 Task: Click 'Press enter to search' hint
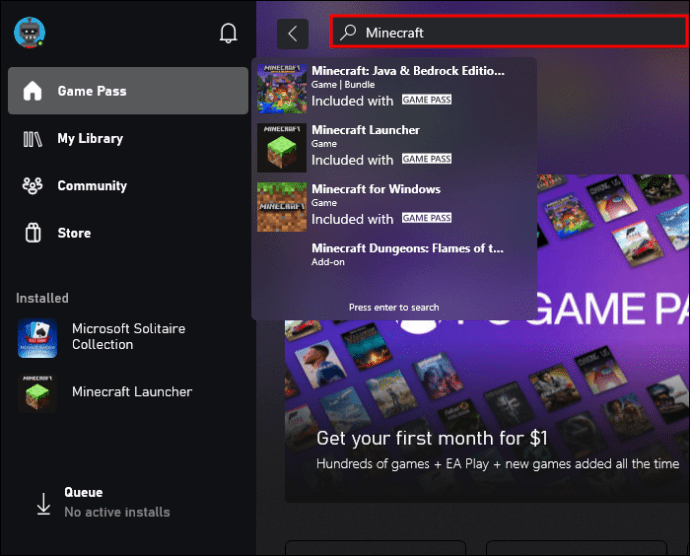pyautogui.click(x=394, y=307)
